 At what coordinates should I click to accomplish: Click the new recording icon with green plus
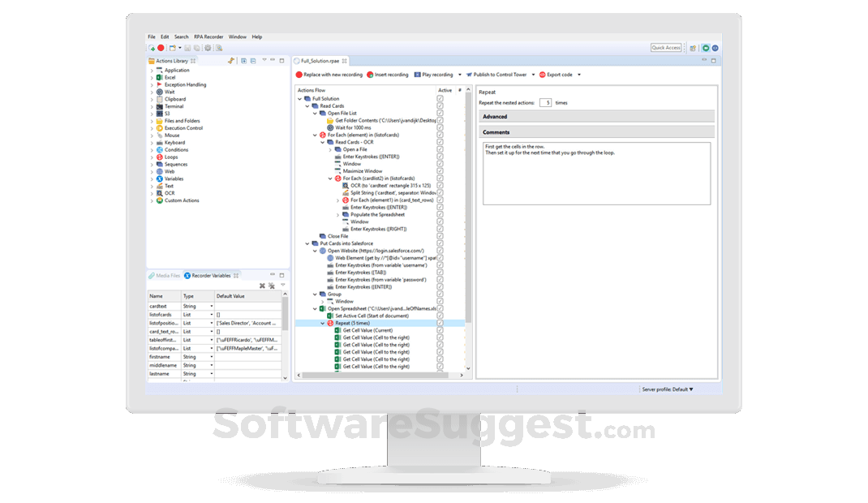[152, 48]
